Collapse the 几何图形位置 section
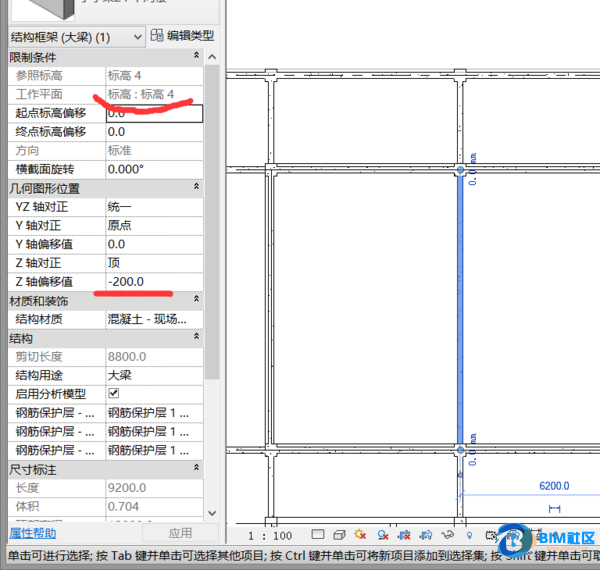The height and width of the screenshot is (570, 600). point(196,188)
